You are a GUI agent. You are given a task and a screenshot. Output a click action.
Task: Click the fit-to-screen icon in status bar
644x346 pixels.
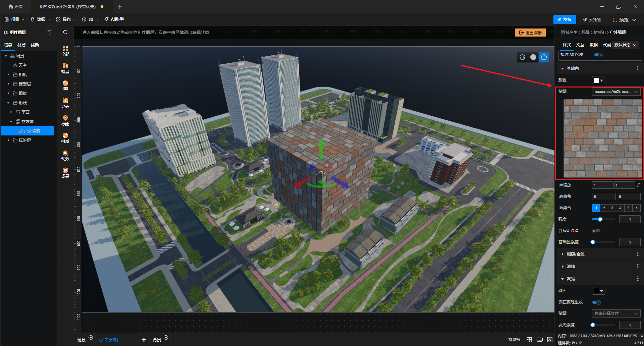pos(529,340)
